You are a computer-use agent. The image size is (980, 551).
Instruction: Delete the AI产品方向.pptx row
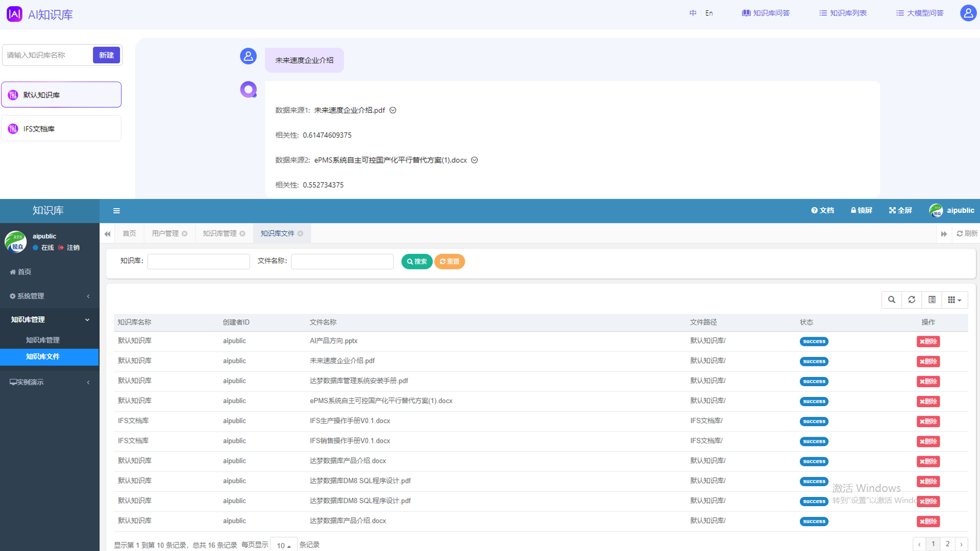[928, 342]
